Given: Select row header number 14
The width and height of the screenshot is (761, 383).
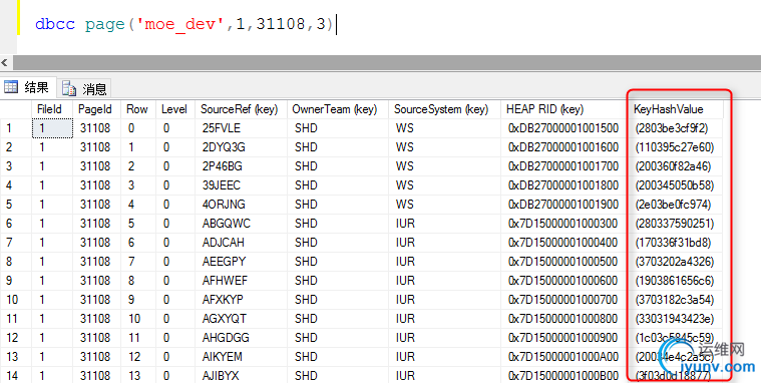Looking at the screenshot, I should pos(16,376).
